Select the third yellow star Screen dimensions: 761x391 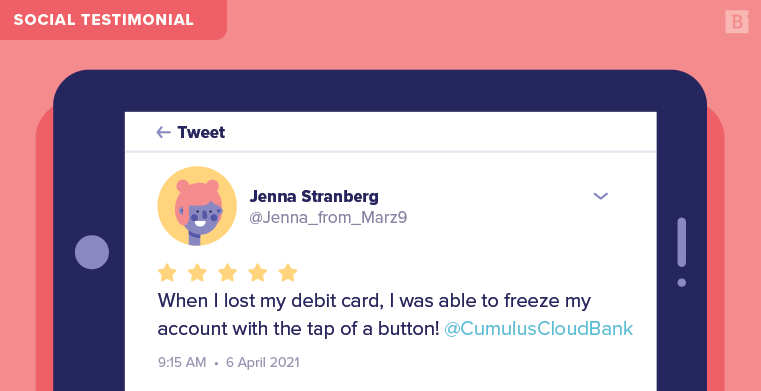227,272
